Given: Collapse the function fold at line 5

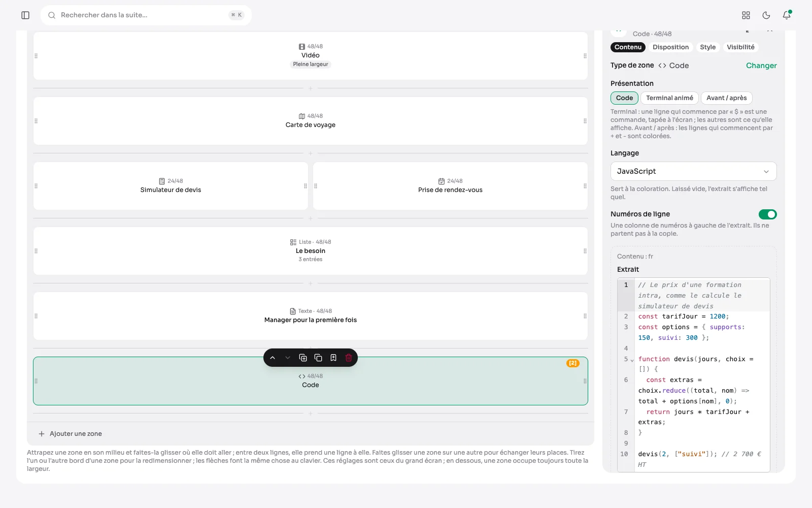Looking at the screenshot, I should point(632,360).
